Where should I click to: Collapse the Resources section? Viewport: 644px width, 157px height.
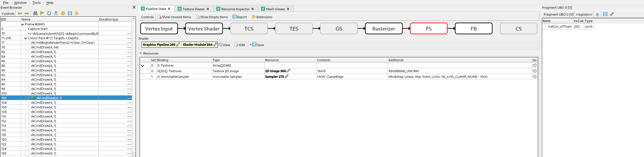[x=140, y=54]
